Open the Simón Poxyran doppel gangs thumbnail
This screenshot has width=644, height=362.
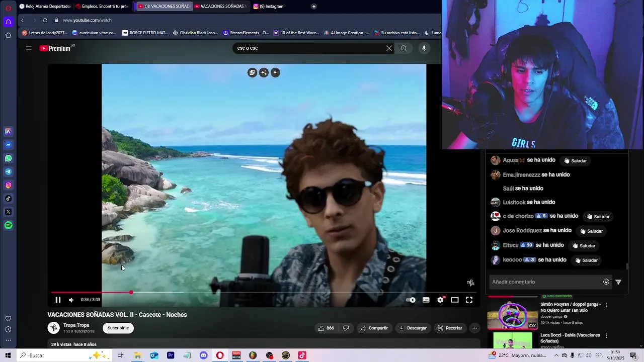(x=513, y=315)
